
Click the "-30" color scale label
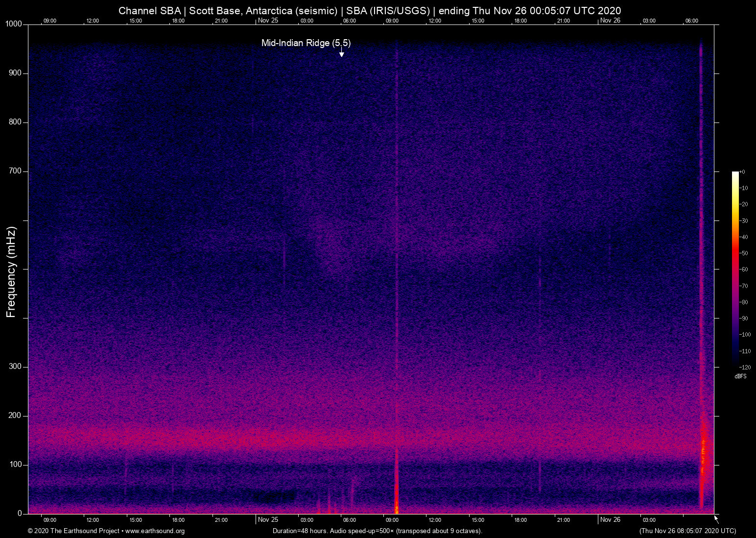click(744, 221)
